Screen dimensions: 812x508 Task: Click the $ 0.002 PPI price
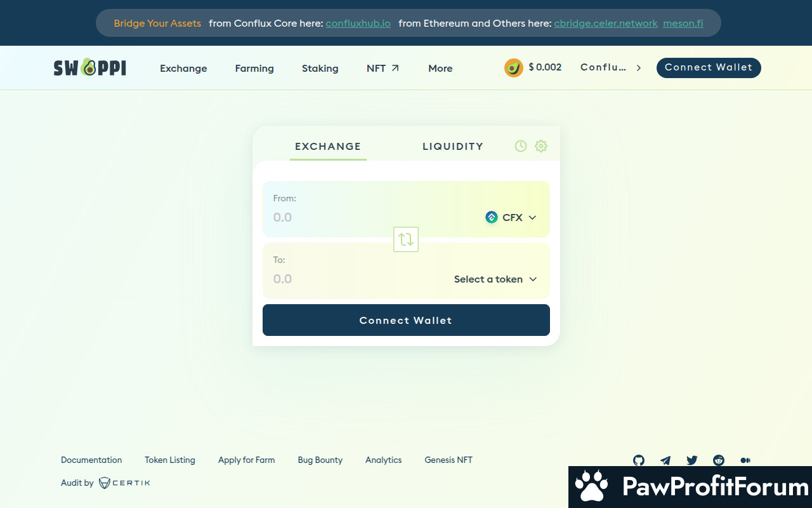(x=545, y=67)
